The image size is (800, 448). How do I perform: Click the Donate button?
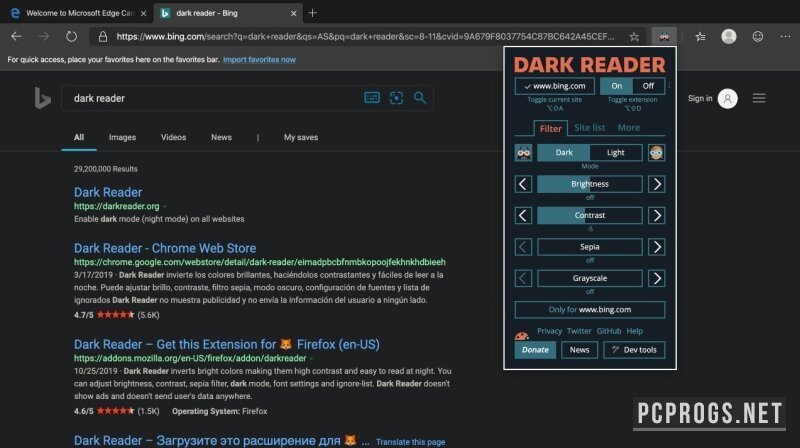[x=535, y=350]
